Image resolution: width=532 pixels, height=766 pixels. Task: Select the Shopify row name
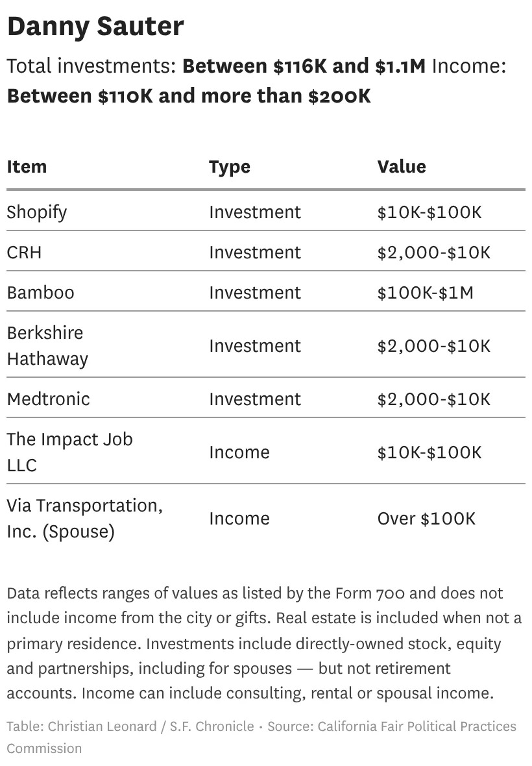pyautogui.click(x=37, y=212)
